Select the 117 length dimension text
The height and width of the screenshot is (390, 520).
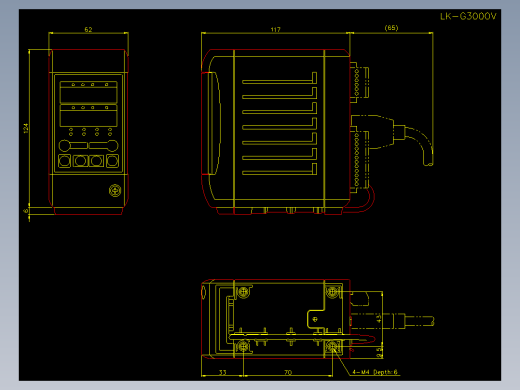click(275, 30)
